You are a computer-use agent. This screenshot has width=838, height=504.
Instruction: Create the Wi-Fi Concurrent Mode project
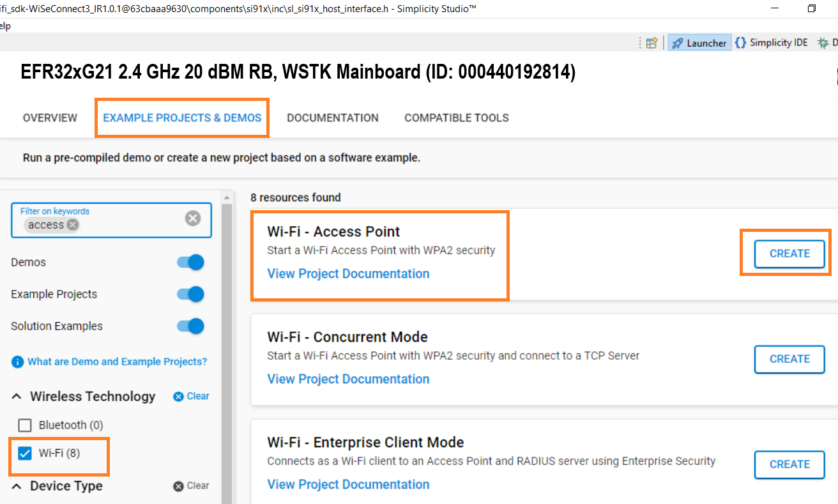pos(789,359)
